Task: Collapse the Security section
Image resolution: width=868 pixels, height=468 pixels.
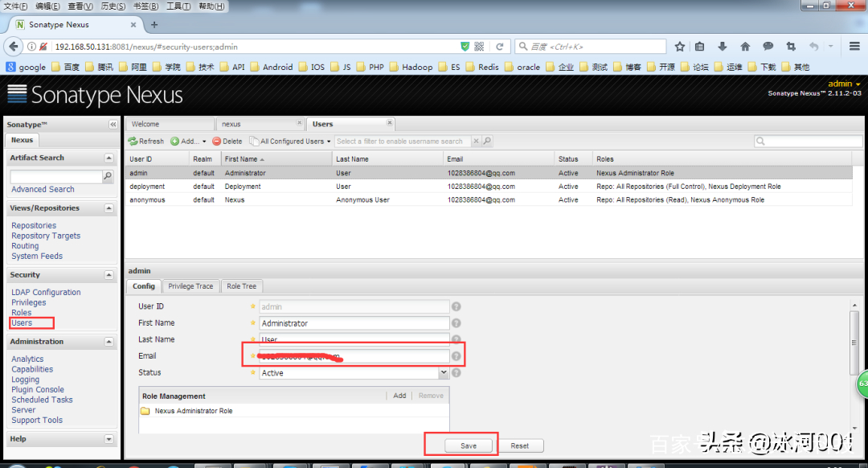Action: tap(109, 275)
